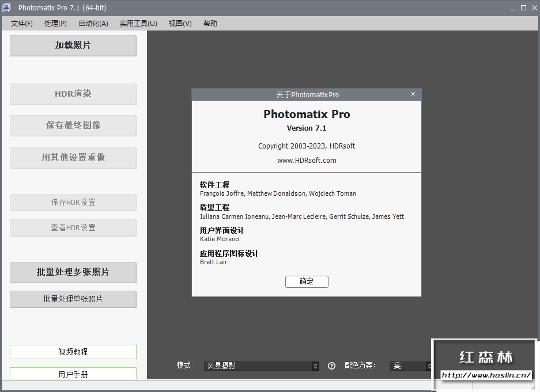Image resolution: width=540 pixels, height=392 pixels.
Task: Click the www.HDRsoft.com text in dialog
Action: 307,161
